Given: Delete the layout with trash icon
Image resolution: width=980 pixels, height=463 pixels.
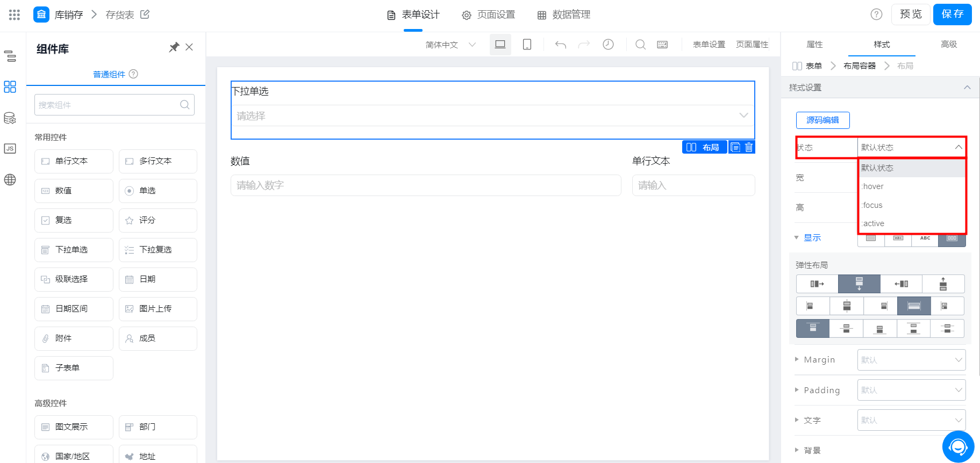Looking at the screenshot, I should [749, 147].
